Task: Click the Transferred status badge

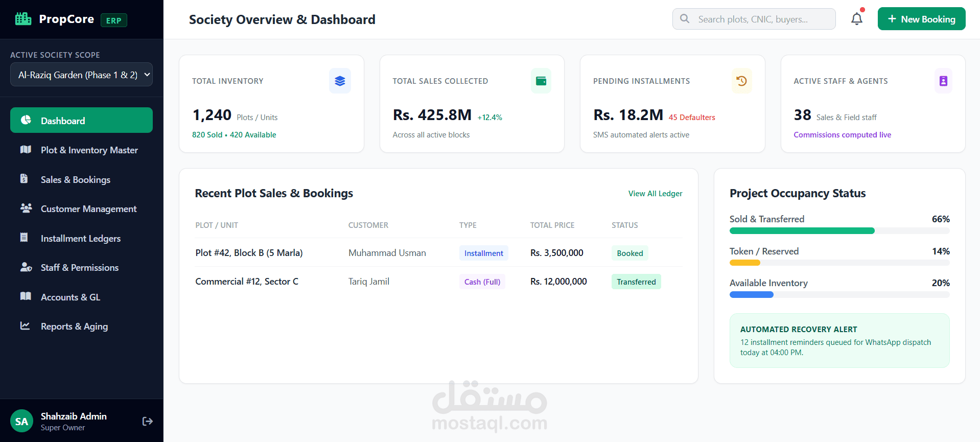Action: 636,282
